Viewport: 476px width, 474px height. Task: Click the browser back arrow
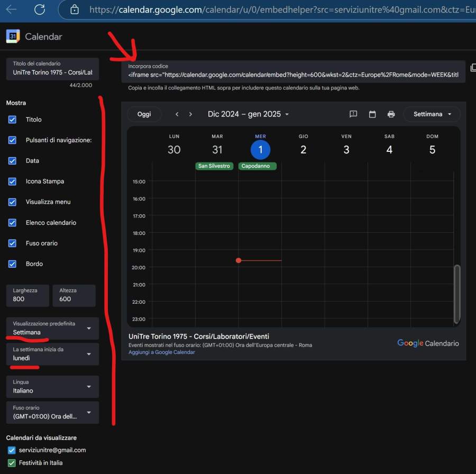tap(11, 10)
